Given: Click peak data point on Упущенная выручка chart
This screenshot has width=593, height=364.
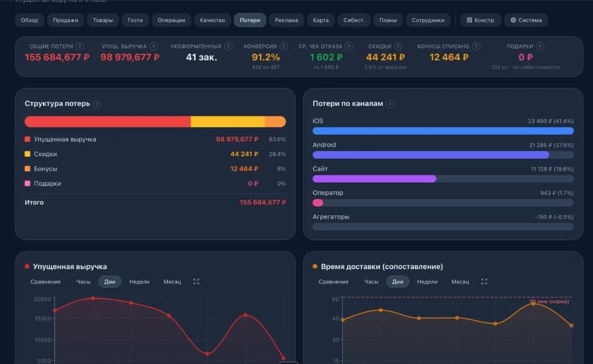Looking at the screenshot, I should click(93, 298).
